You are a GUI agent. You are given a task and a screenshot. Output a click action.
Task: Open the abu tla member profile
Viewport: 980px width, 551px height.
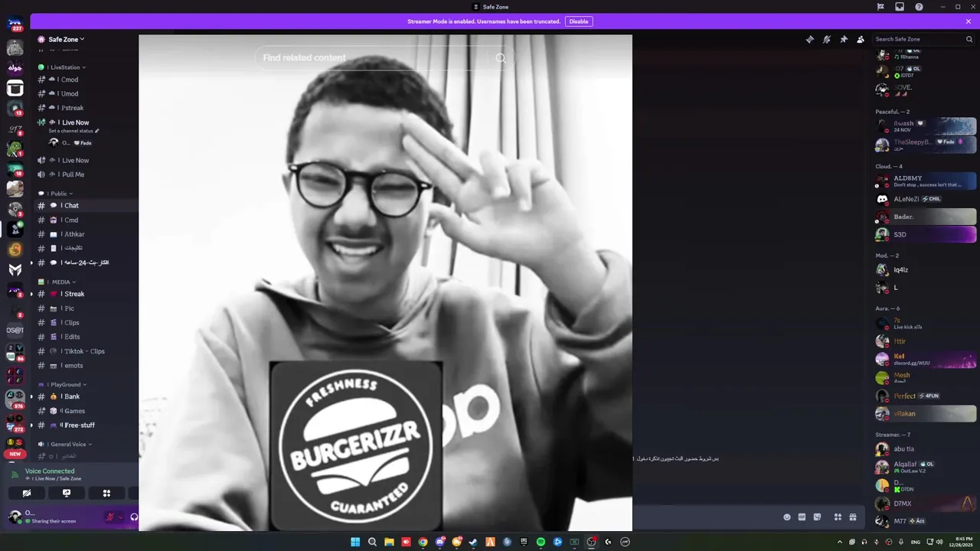[x=926, y=448]
